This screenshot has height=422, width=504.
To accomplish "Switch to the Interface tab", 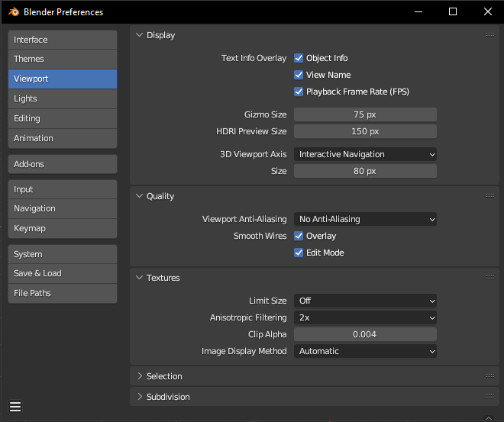I will click(x=63, y=40).
